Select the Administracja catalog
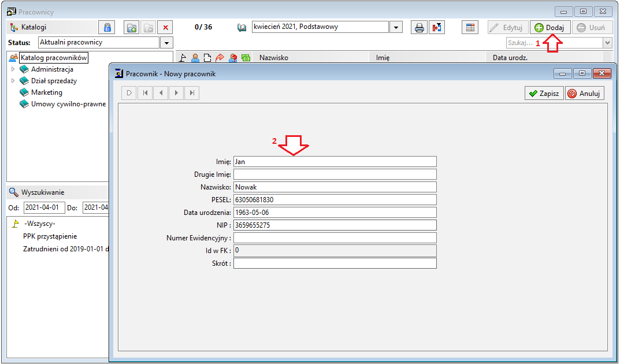The image size is (620, 364). pos(52,69)
